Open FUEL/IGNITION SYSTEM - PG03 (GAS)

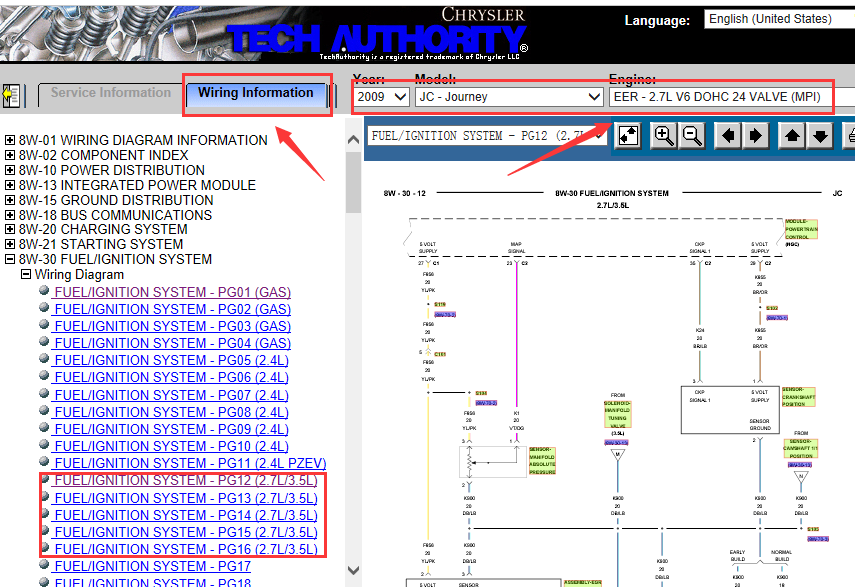[172, 326]
